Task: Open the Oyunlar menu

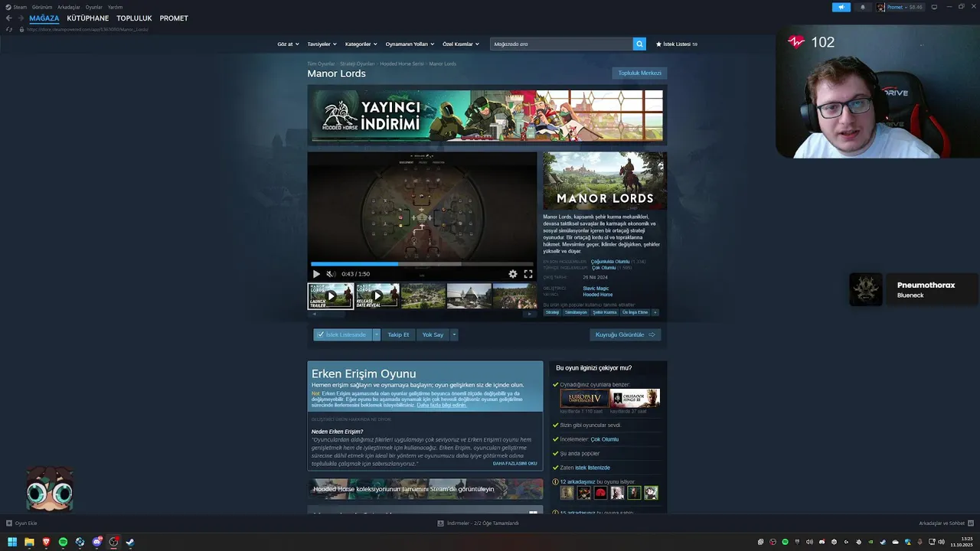Action: pos(94,7)
